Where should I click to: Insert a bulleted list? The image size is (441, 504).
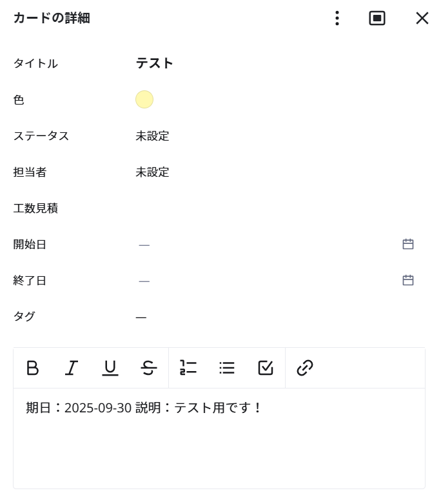point(227,368)
